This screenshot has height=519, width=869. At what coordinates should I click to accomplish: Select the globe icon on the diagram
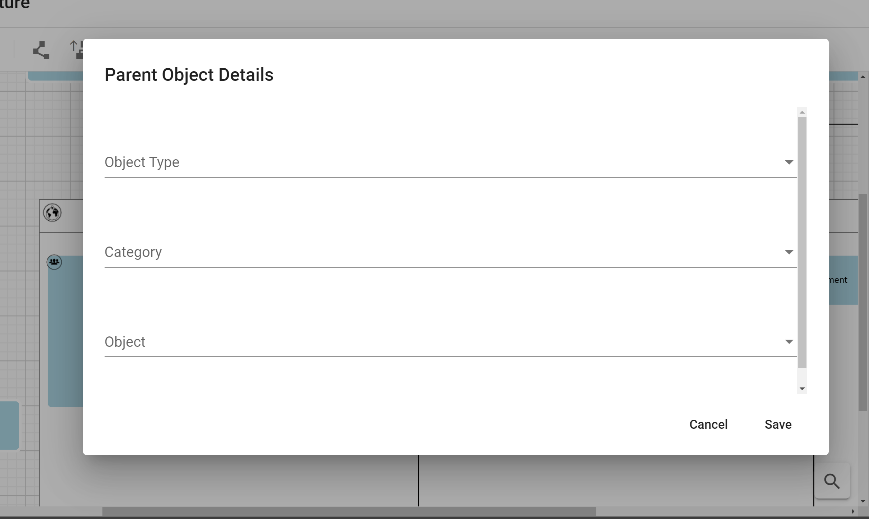point(52,212)
